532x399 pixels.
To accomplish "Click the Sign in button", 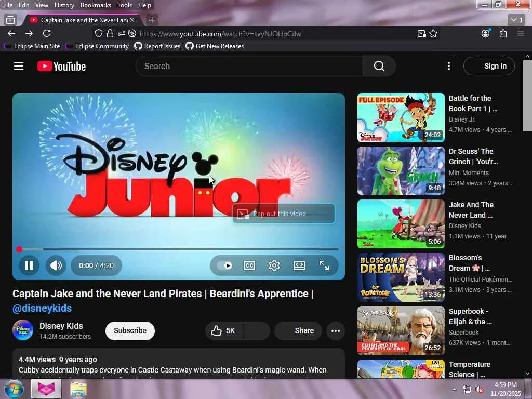I will pos(489,66).
